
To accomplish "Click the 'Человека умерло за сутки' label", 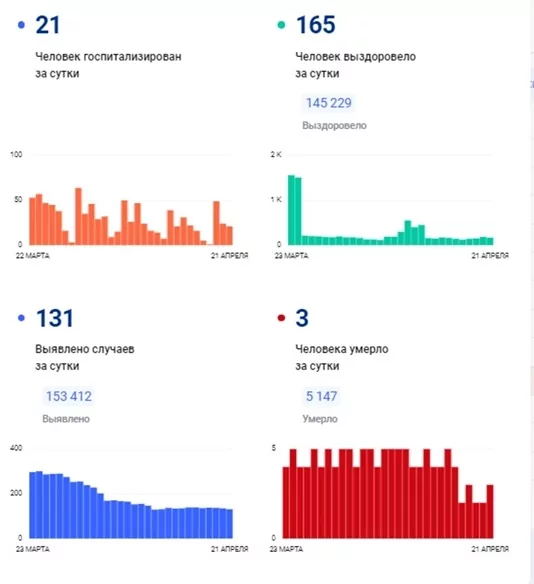I will click(342, 358).
